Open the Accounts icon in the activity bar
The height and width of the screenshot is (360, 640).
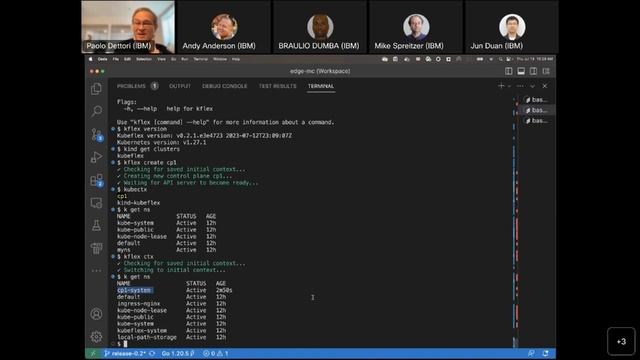point(96,314)
